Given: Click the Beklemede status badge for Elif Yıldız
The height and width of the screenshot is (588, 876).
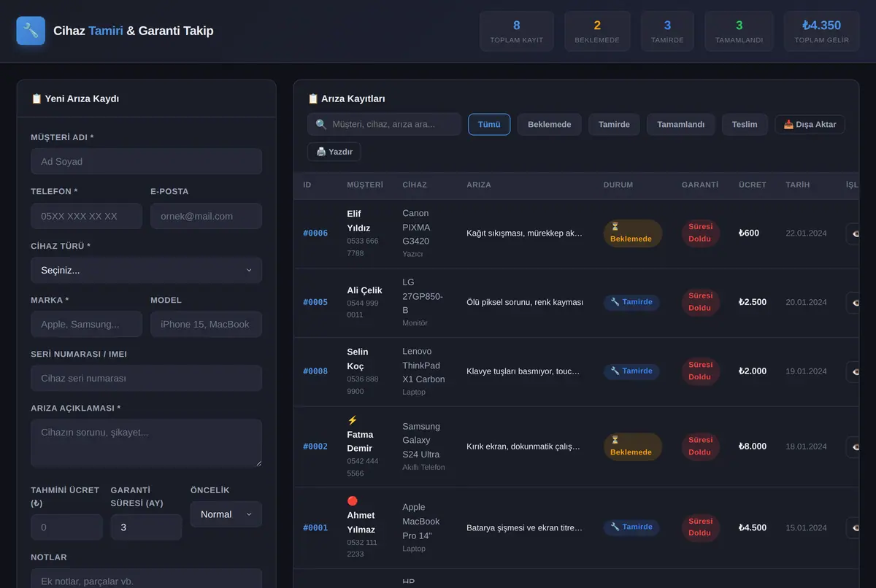Looking at the screenshot, I should [x=633, y=233].
